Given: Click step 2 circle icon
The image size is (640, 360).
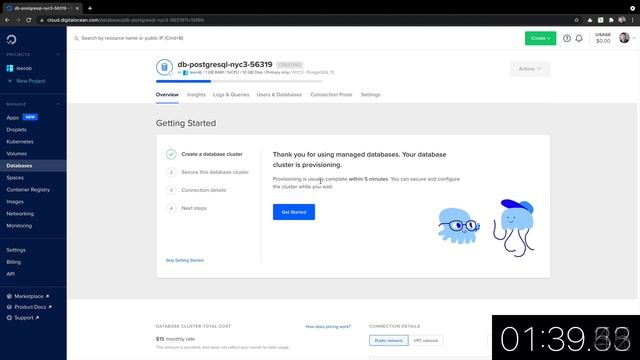Looking at the screenshot, I should tap(171, 172).
